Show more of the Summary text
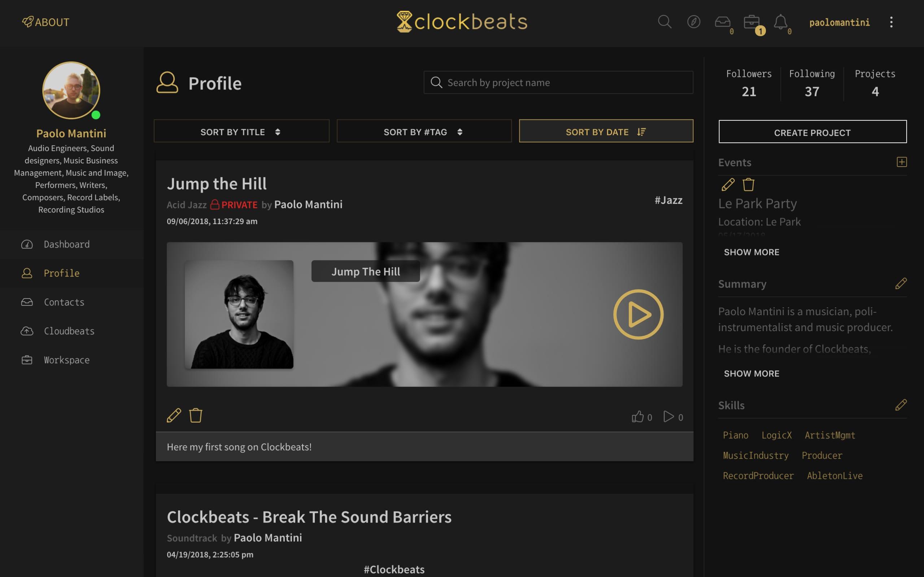This screenshot has height=577, width=924. [751, 373]
